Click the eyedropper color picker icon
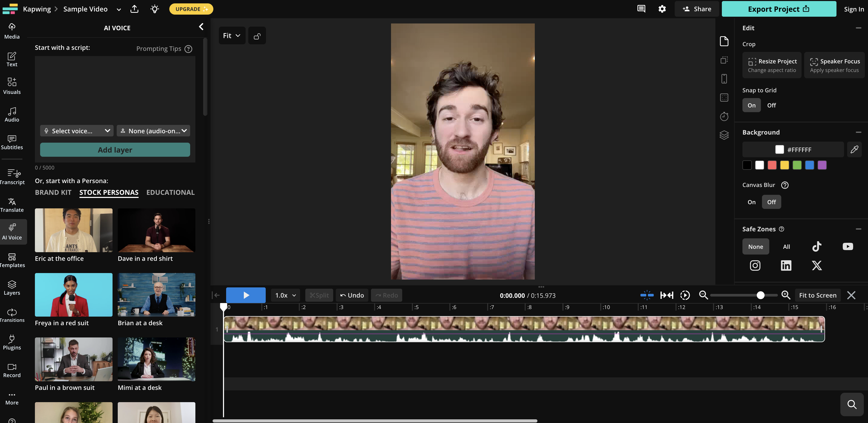The height and width of the screenshot is (423, 868). coord(854,149)
